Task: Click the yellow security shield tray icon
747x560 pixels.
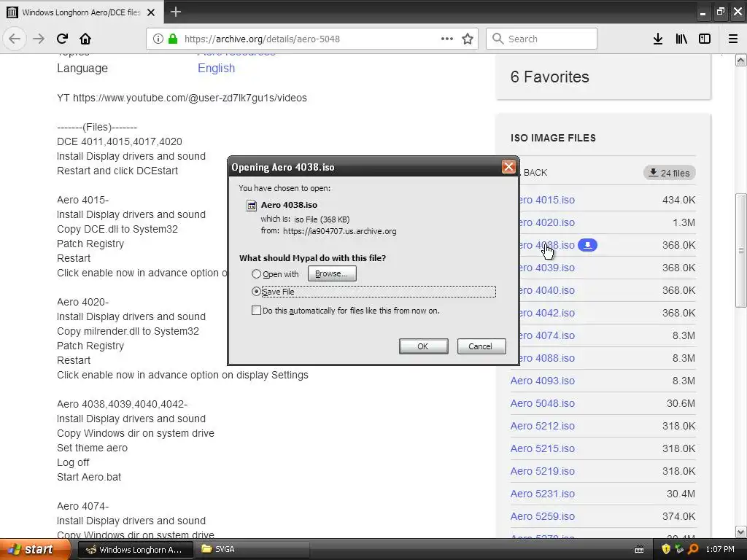Action: (666, 549)
